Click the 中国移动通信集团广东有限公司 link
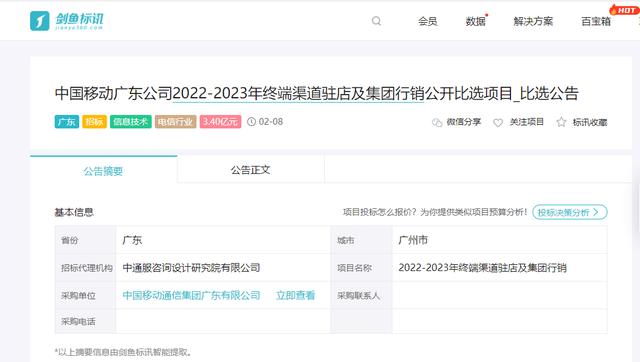Viewport: 640px width, 362px height. (x=191, y=295)
